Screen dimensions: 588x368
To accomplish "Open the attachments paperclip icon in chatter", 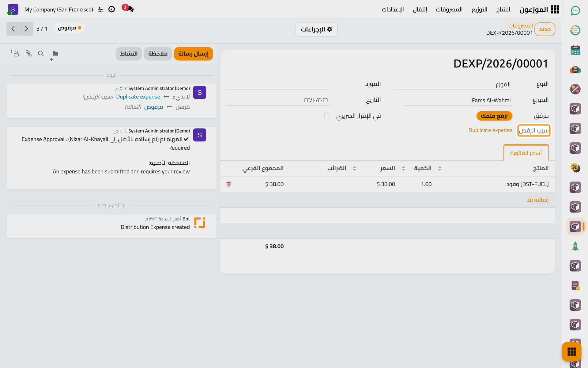I will 28,54.
